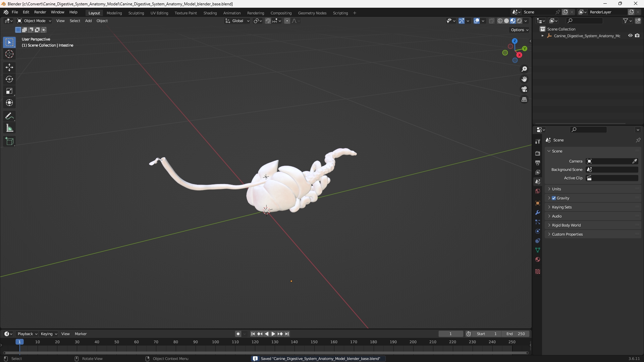Screen dimensions: 644x362
Task: Open the Playback popover in timeline
Action: (27, 334)
